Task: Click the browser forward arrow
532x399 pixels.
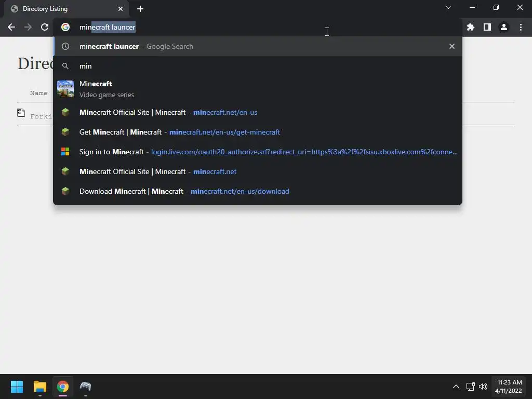Action: point(28,27)
